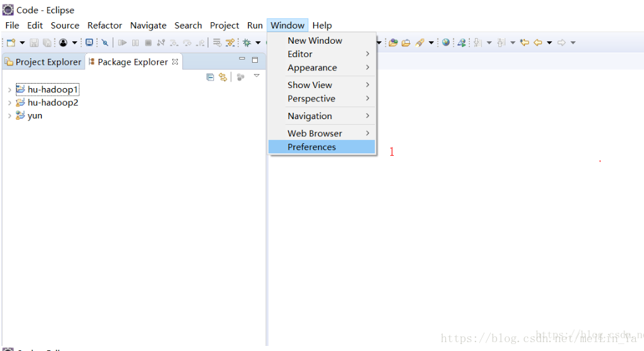The height and width of the screenshot is (351, 644).
Task: Open the Edit menu
Action: pyautogui.click(x=35, y=25)
